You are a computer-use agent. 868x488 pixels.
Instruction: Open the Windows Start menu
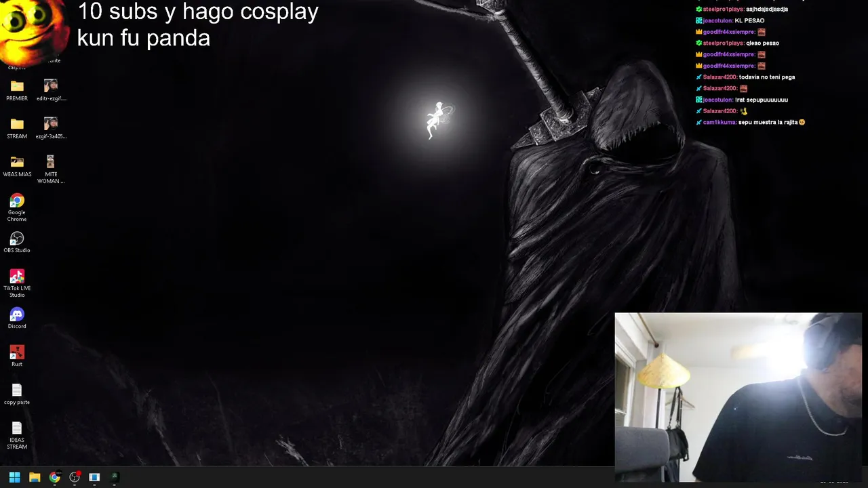[14, 477]
